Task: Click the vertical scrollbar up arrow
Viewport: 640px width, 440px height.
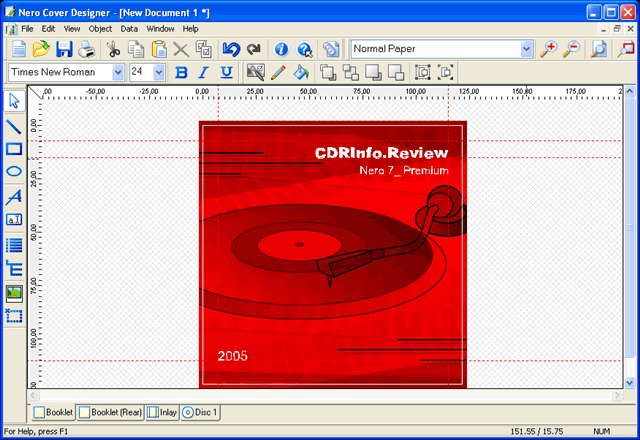Action: (x=629, y=91)
